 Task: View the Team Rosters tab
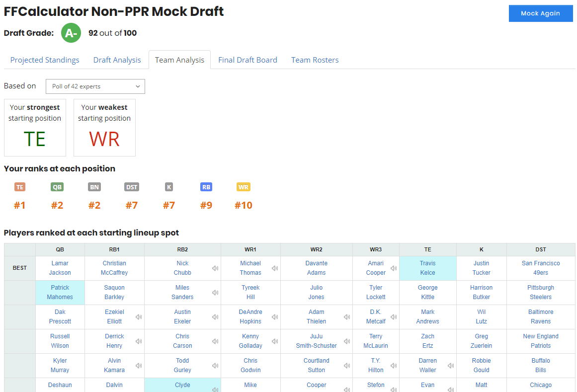(x=315, y=60)
